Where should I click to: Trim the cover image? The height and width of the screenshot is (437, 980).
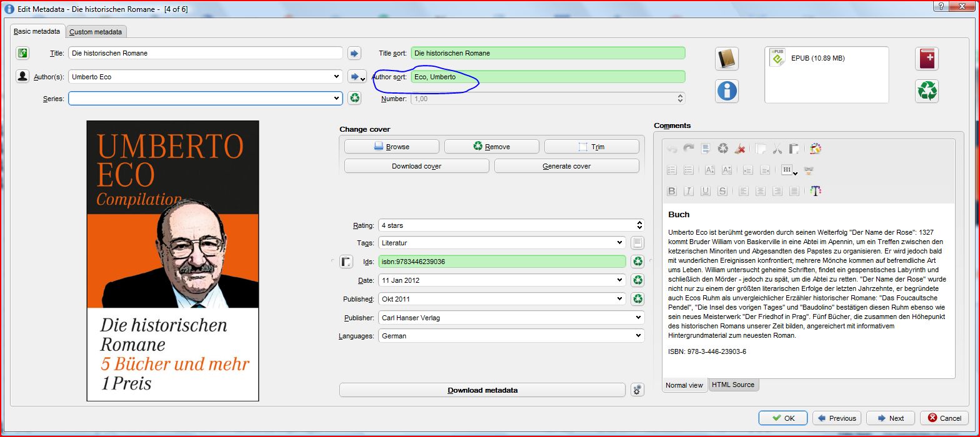tap(592, 147)
